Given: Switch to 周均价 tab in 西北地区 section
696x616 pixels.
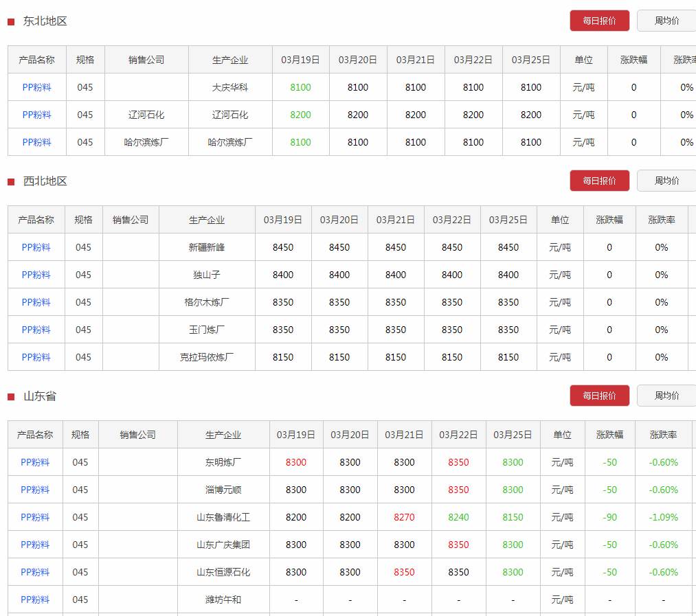Looking at the screenshot, I should 666,181.
